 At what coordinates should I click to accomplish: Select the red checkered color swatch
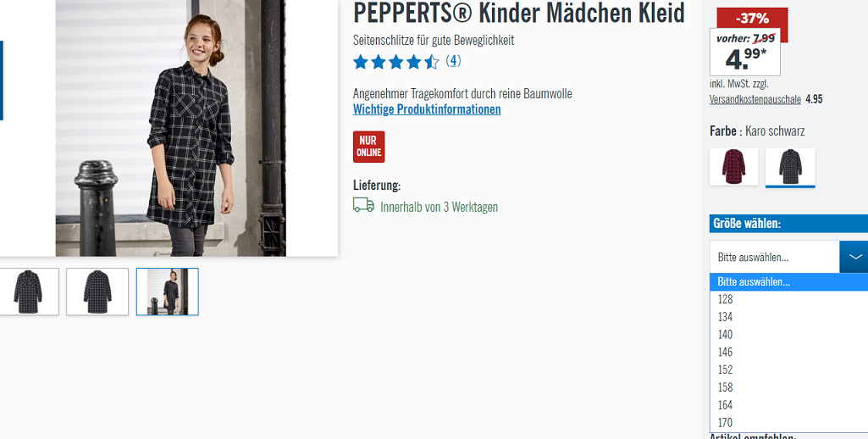pyautogui.click(x=734, y=167)
